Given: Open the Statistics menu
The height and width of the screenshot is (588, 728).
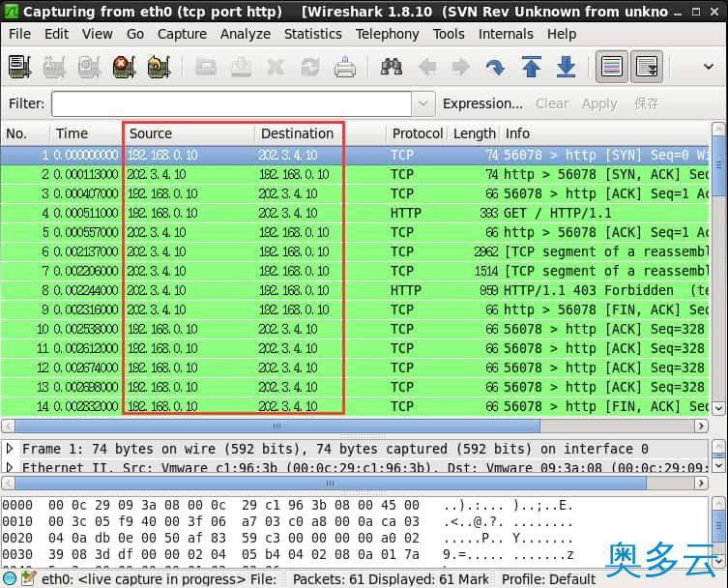Looking at the screenshot, I should click(313, 34).
